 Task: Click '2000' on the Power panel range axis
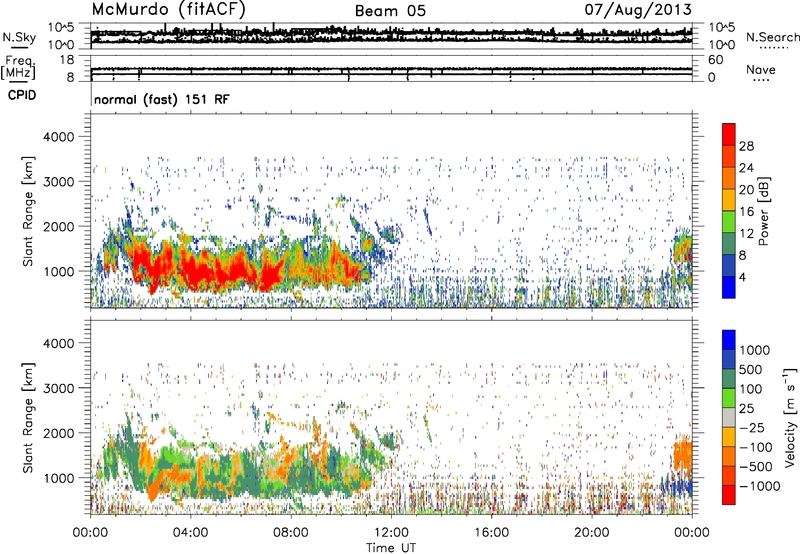(x=59, y=226)
